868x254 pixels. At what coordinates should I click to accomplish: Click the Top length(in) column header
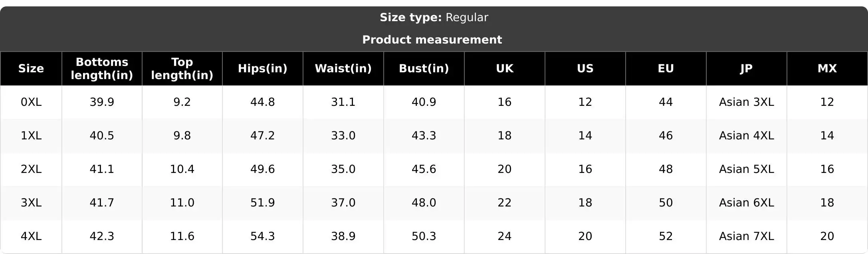point(182,68)
